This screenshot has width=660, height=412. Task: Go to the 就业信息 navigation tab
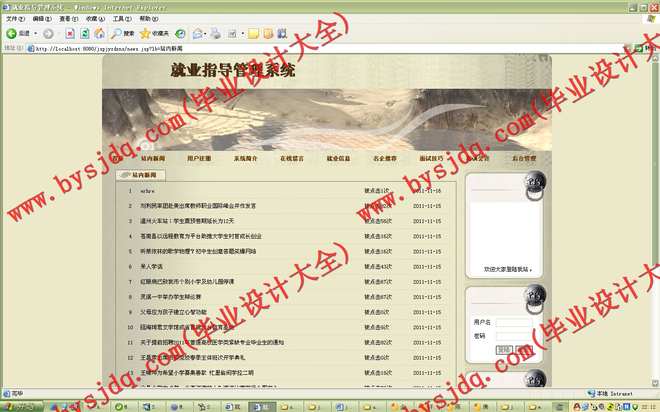(x=338, y=158)
